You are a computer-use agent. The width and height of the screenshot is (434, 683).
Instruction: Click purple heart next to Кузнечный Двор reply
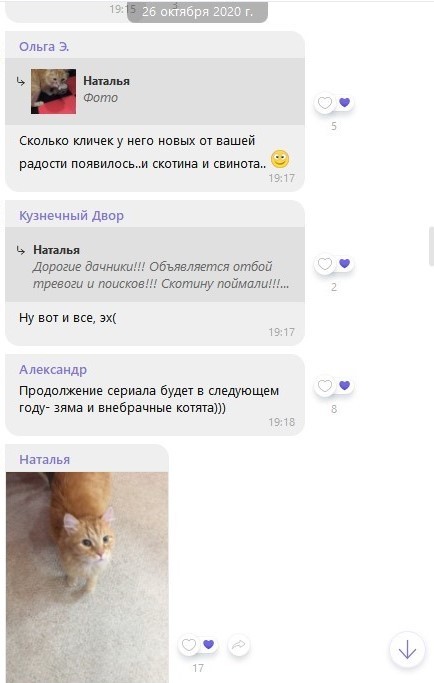pyautogui.click(x=345, y=263)
